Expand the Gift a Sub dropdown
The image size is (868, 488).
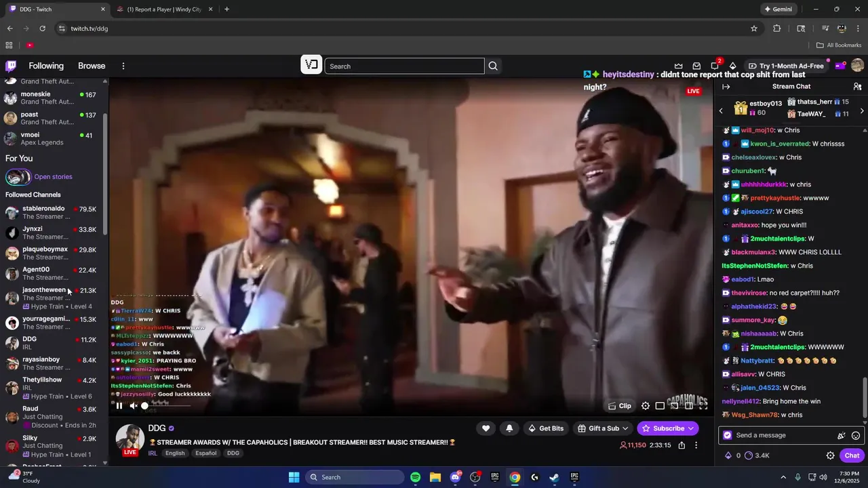603,428
